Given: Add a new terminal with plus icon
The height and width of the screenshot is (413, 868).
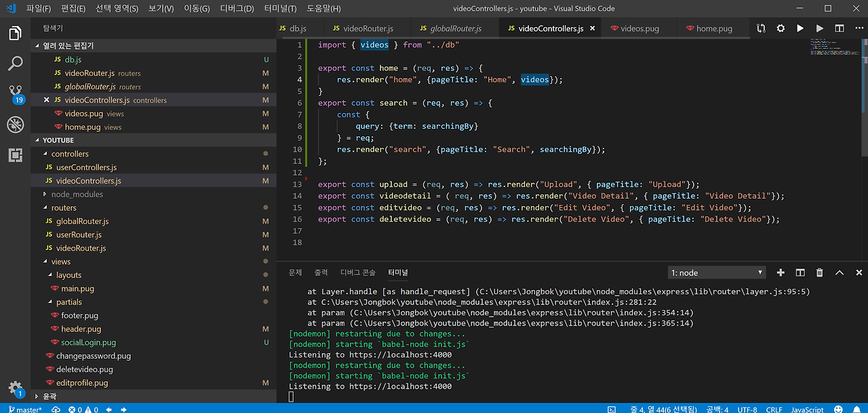Looking at the screenshot, I should click(781, 273).
